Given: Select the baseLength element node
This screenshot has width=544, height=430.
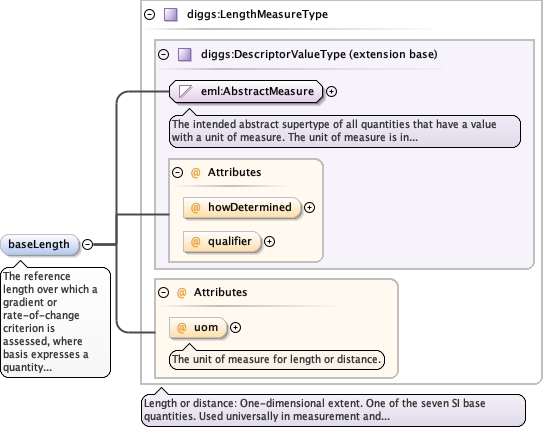Looking at the screenshot, I should coord(40,245).
